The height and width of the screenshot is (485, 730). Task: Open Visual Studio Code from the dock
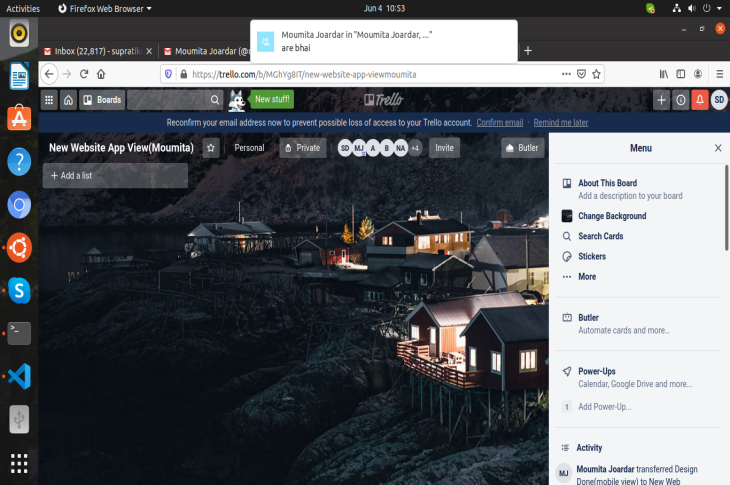pyautogui.click(x=19, y=376)
